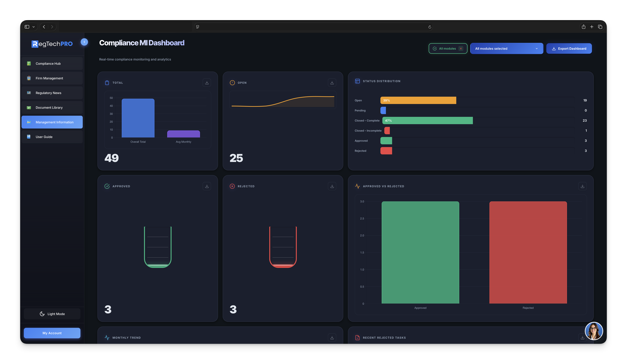The image size is (627, 364).
Task: Collapse the left sidebar
Action: [84, 42]
